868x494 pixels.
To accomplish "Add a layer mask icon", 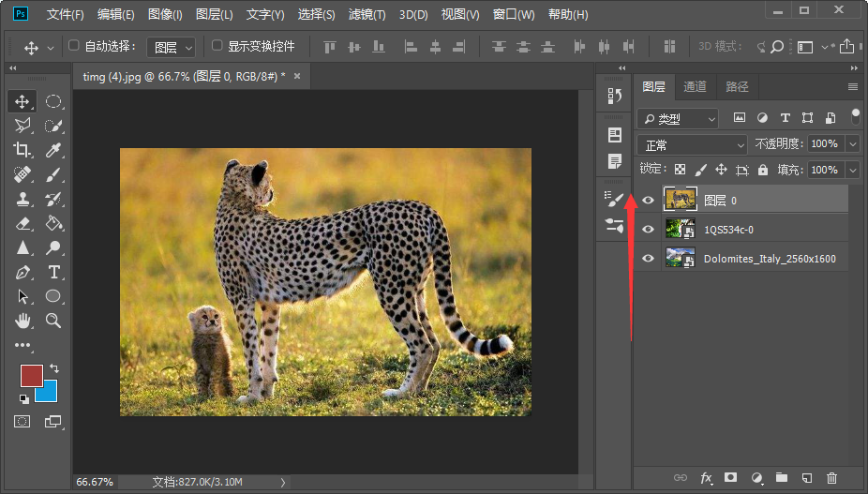I will (x=731, y=477).
